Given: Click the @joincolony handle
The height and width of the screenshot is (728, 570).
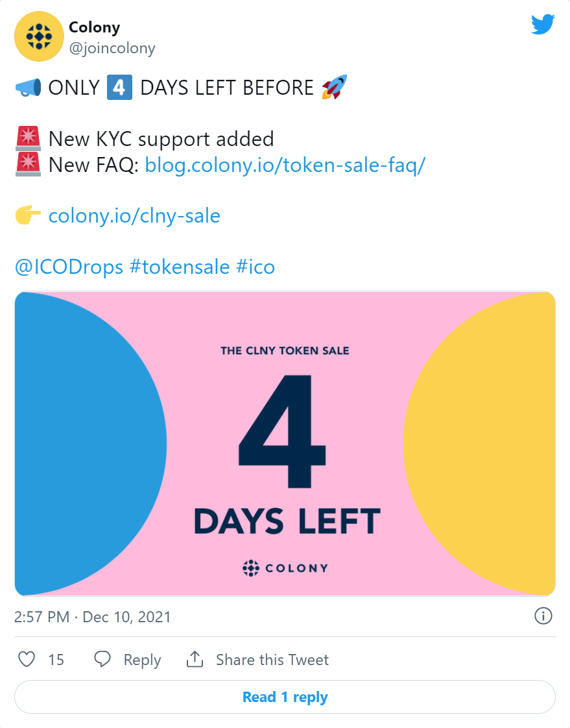Looking at the screenshot, I should point(112,48).
